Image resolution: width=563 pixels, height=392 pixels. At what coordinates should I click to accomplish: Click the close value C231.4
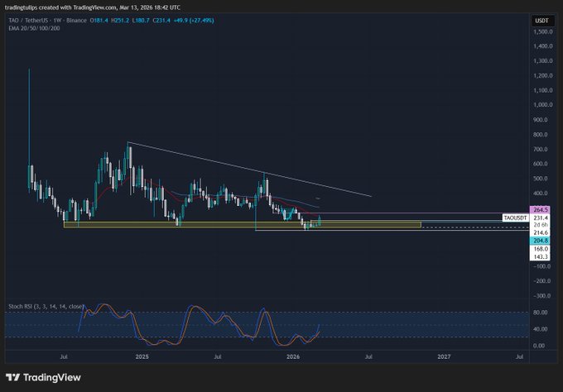(x=161, y=21)
